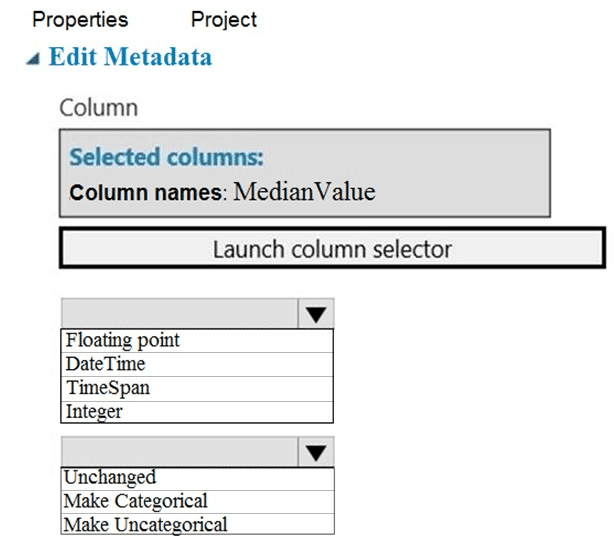This screenshot has width=616, height=543.
Task: Open the data type dropdown arrow
Action: click(x=316, y=314)
